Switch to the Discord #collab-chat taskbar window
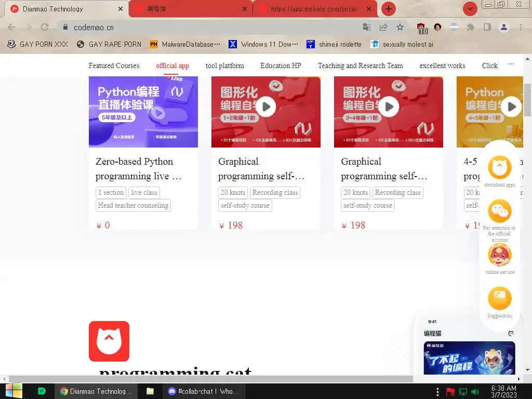 204,391
